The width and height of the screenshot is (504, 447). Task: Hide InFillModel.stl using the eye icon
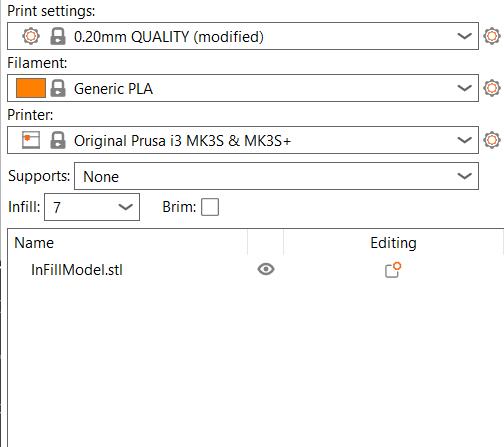[x=266, y=269]
